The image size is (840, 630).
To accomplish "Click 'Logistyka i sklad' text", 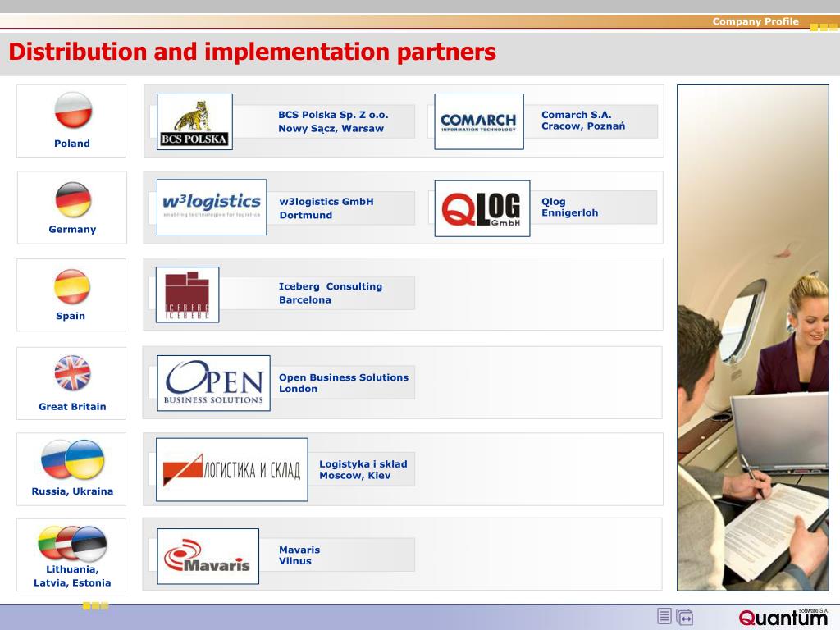I will tap(363, 464).
